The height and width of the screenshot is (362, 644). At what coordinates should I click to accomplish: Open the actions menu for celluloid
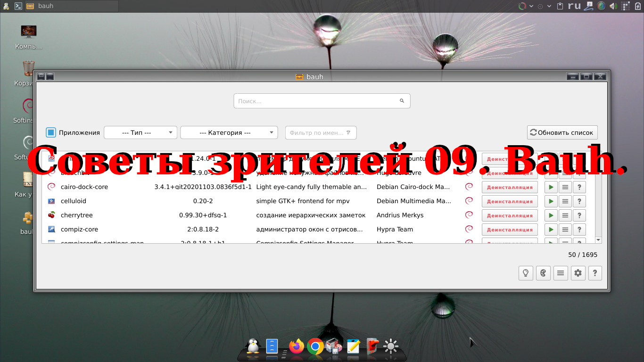coord(565,201)
